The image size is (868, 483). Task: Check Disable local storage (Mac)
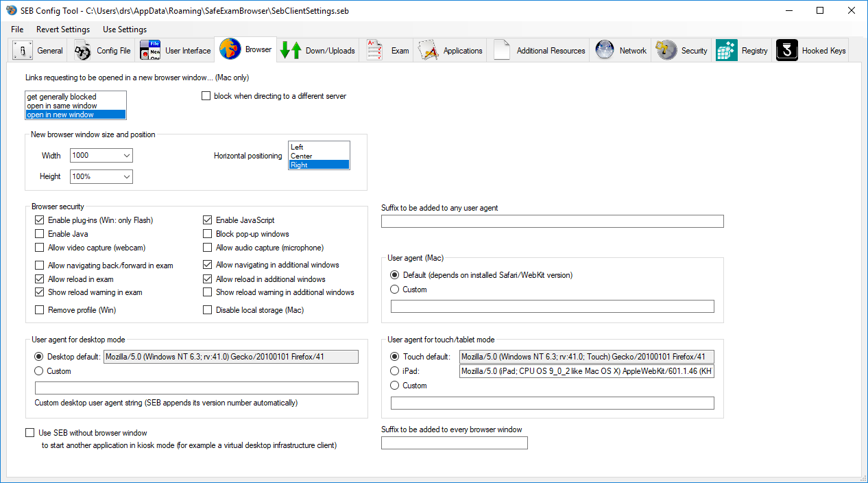[207, 310]
